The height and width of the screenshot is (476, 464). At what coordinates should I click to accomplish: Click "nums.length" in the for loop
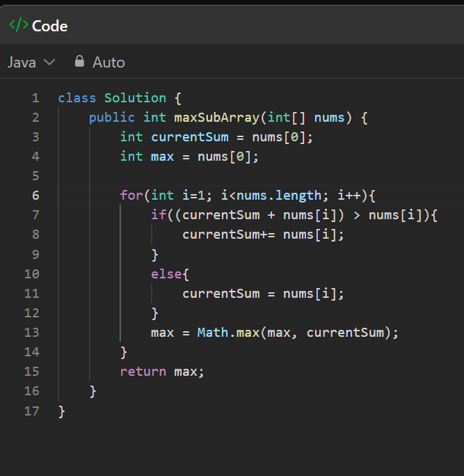pos(279,195)
